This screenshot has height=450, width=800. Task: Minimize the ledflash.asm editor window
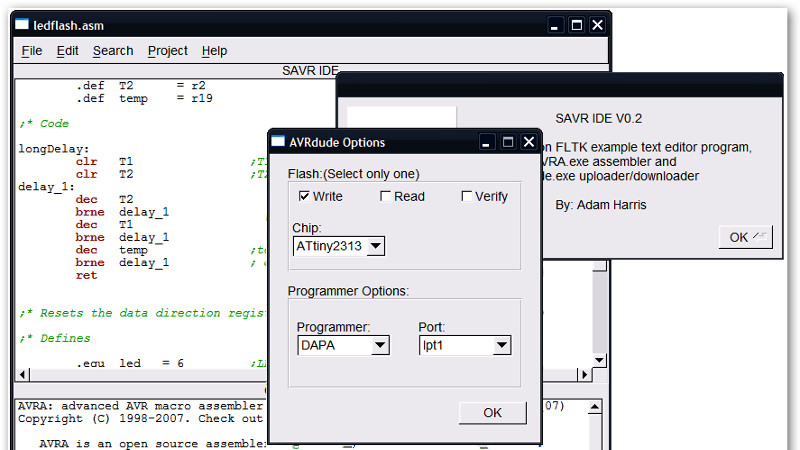pyautogui.click(x=556, y=25)
